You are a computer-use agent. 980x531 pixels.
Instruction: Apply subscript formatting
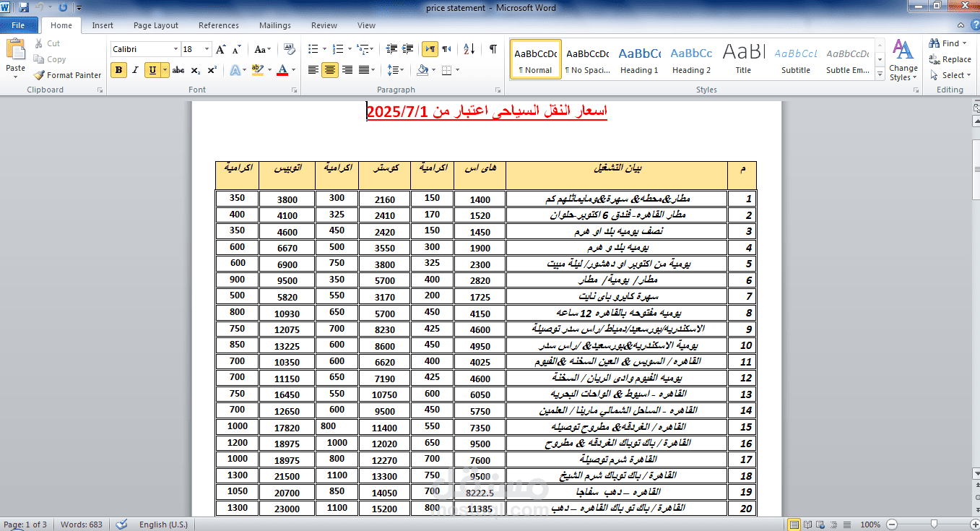196,70
